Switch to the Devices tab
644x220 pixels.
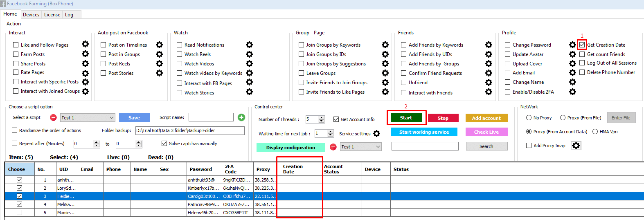click(x=31, y=14)
